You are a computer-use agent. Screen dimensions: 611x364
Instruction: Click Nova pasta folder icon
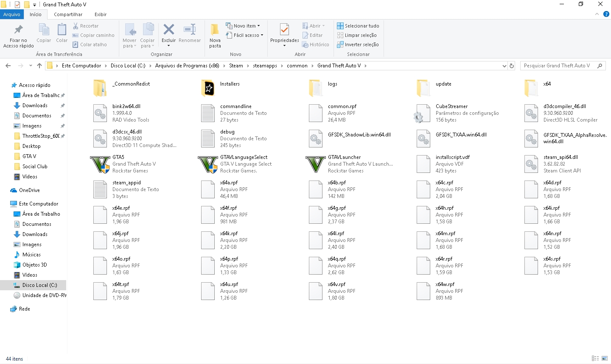click(x=215, y=29)
